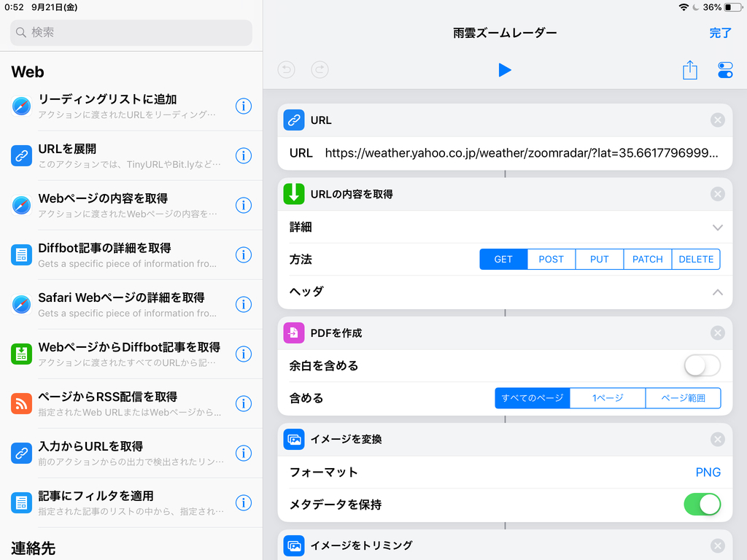Image resolution: width=747 pixels, height=560 pixels.
Task: Run the shortcut with the play button
Action: click(505, 69)
